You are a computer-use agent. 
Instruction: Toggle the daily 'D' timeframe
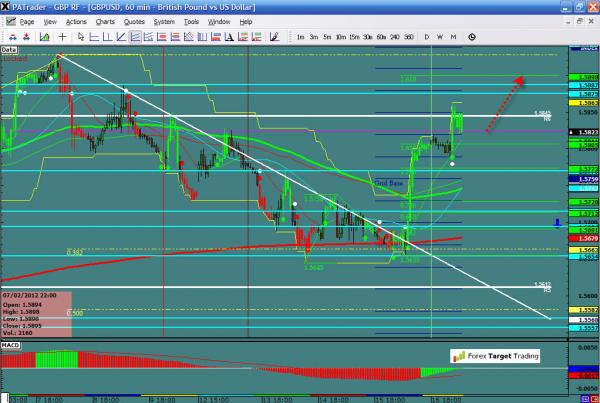tap(427, 36)
